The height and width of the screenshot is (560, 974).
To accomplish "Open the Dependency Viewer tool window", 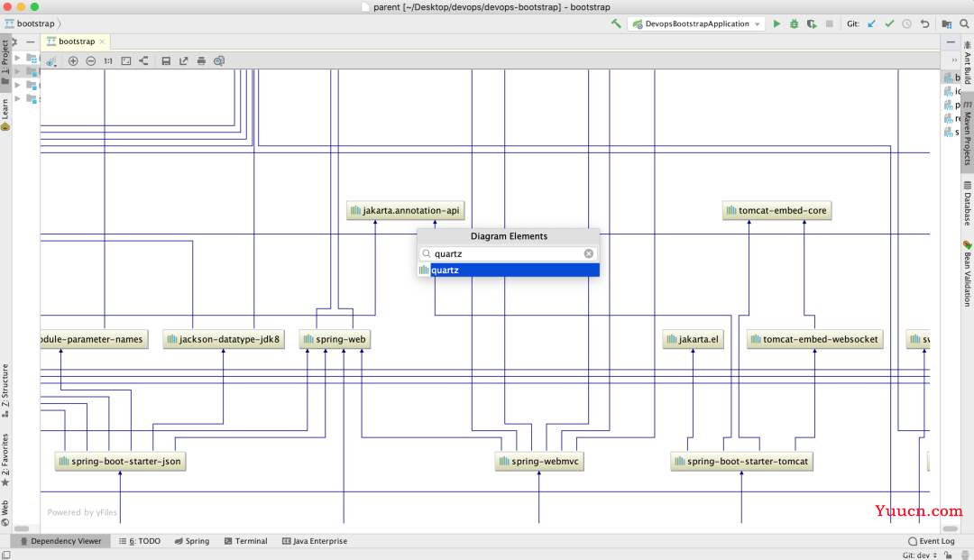I will point(60,541).
